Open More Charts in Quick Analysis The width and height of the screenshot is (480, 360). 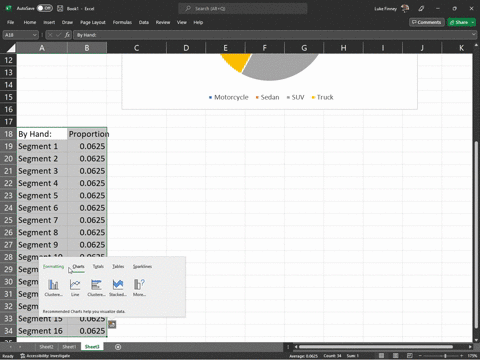pyautogui.click(x=139, y=287)
